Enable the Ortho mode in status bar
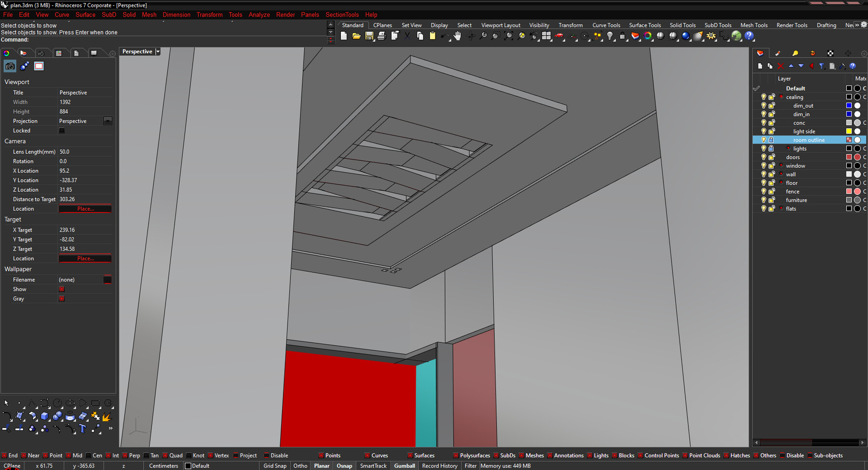 tap(300, 466)
